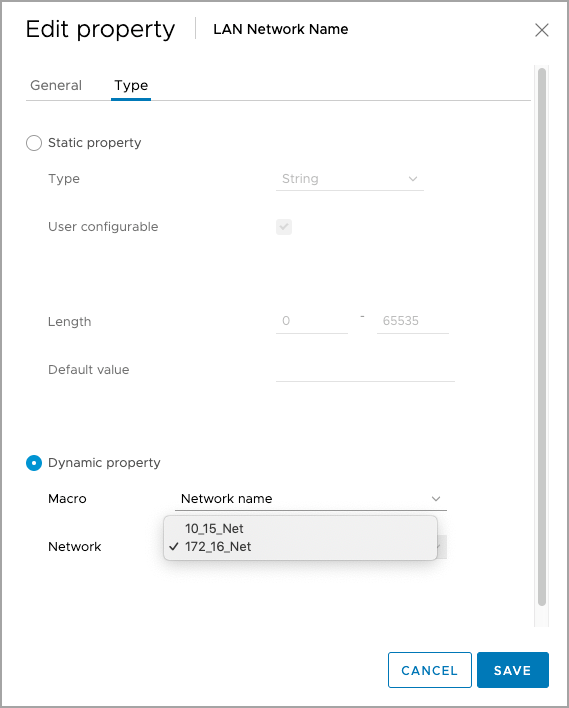Screen dimensions: 569x708
Task: Open the Macro Network name dropdown
Action: tap(311, 499)
